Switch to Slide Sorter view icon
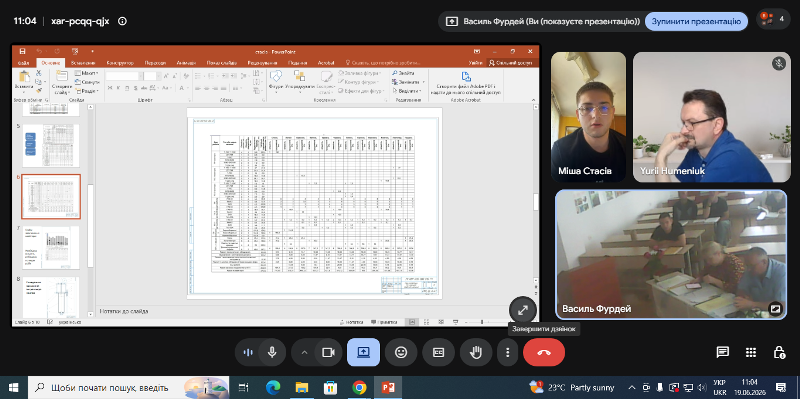Viewport: 800px width, 399px height. coord(426,322)
